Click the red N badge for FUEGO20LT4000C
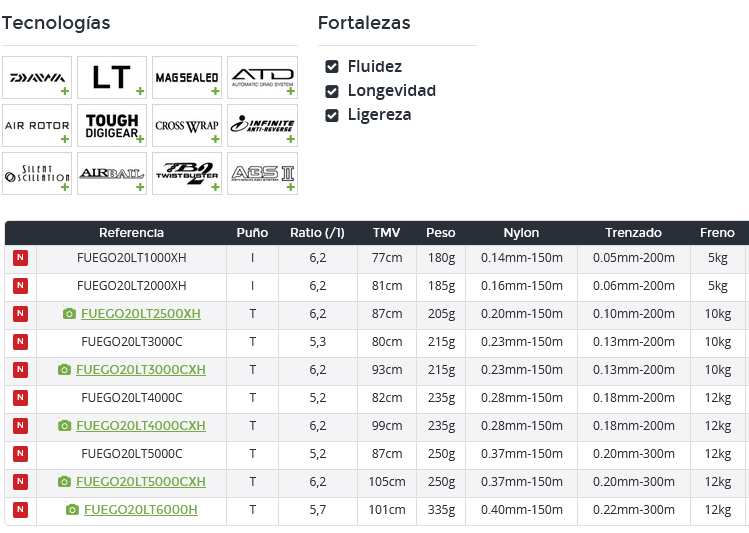Screen dimensions: 749x533 [x=20, y=397]
